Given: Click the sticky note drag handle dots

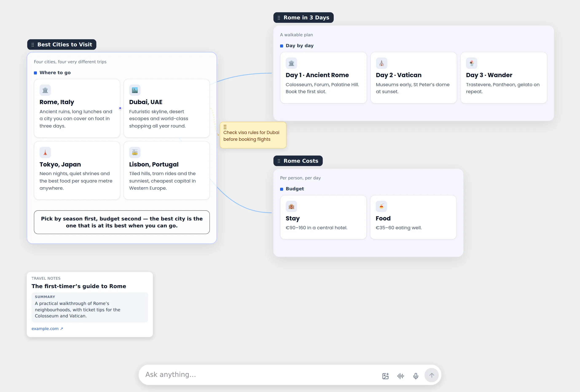Looking at the screenshot, I should click(x=225, y=127).
